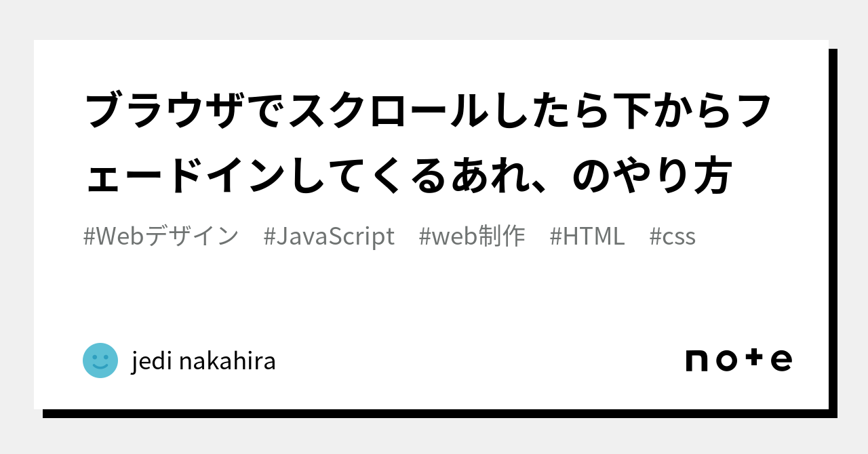Click the letter o in note logo
Screen dimensions: 868x454
pyautogui.click(x=726, y=360)
